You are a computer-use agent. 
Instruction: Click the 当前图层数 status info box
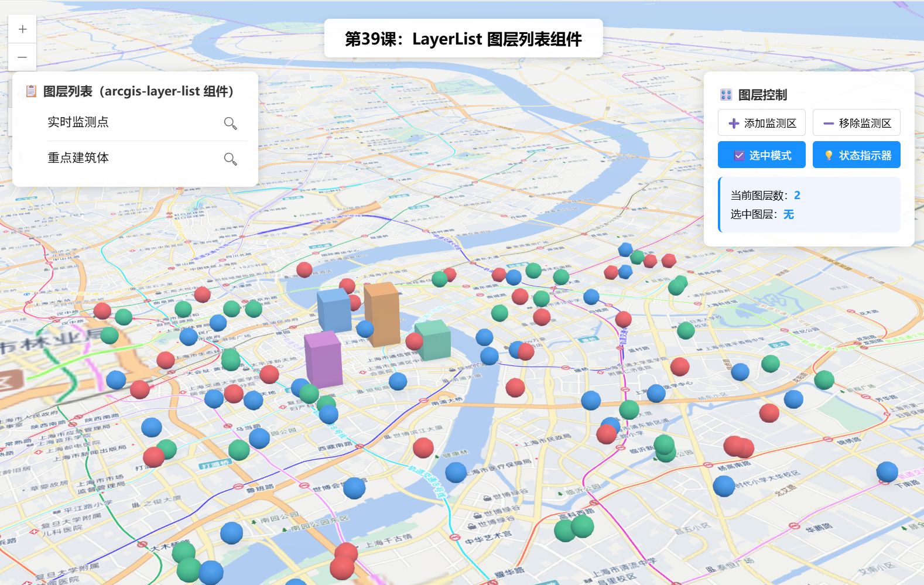(809, 205)
